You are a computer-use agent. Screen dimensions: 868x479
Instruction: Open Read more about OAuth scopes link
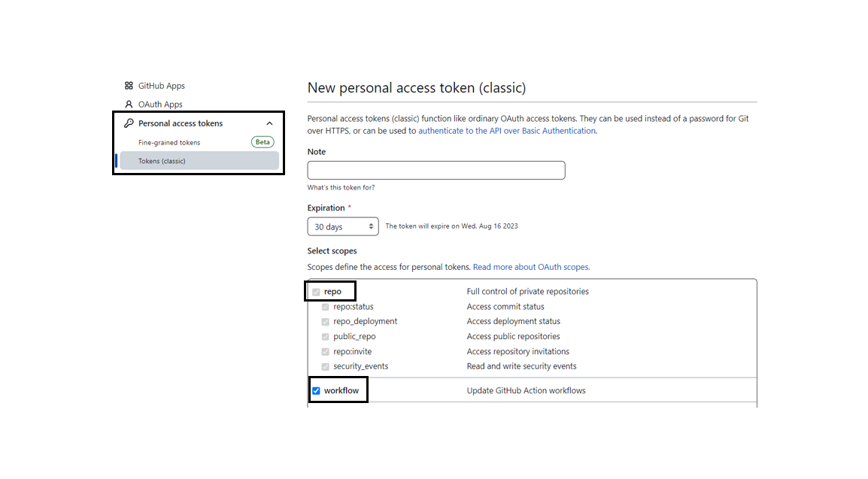[x=531, y=267]
